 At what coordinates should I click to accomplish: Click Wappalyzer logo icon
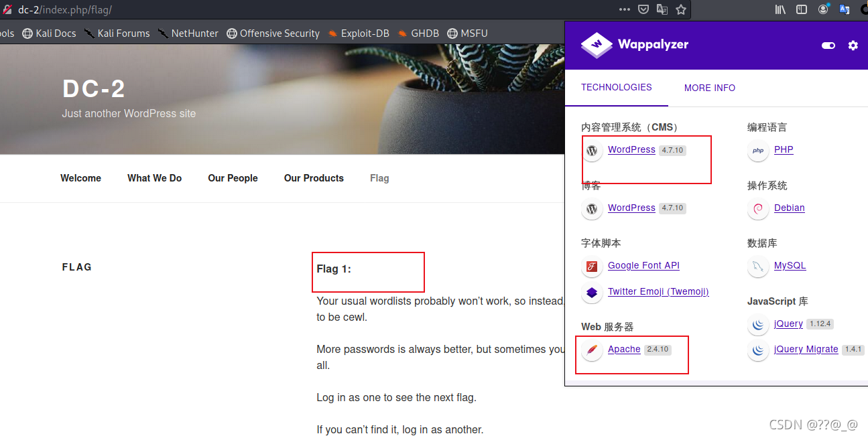[x=597, y=45]
